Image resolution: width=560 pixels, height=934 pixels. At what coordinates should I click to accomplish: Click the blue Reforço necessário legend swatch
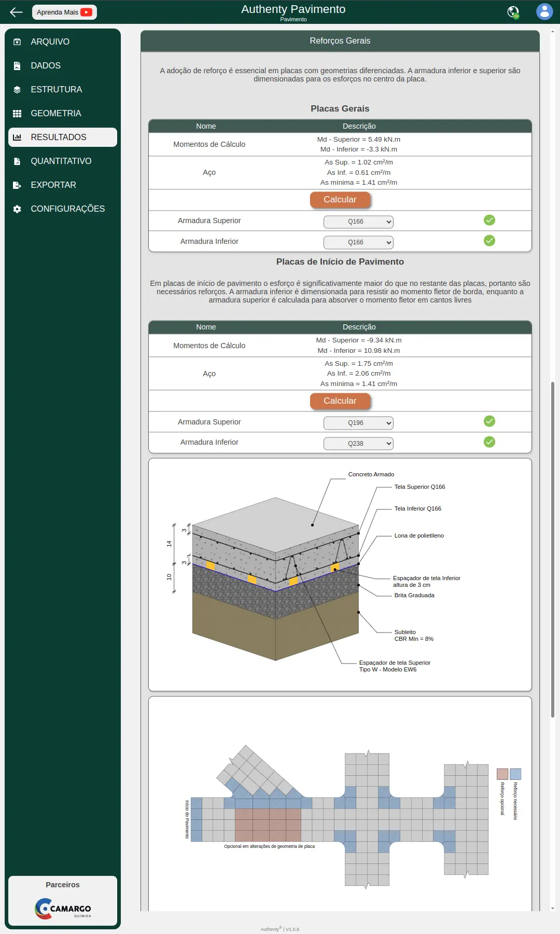[515, 774]
